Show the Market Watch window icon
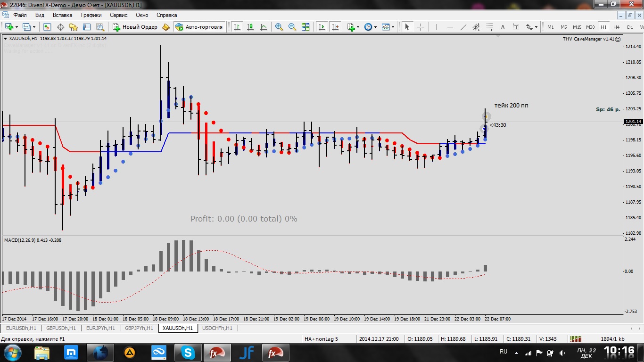The width and height of the screenshot is (644, 362). 47,27
